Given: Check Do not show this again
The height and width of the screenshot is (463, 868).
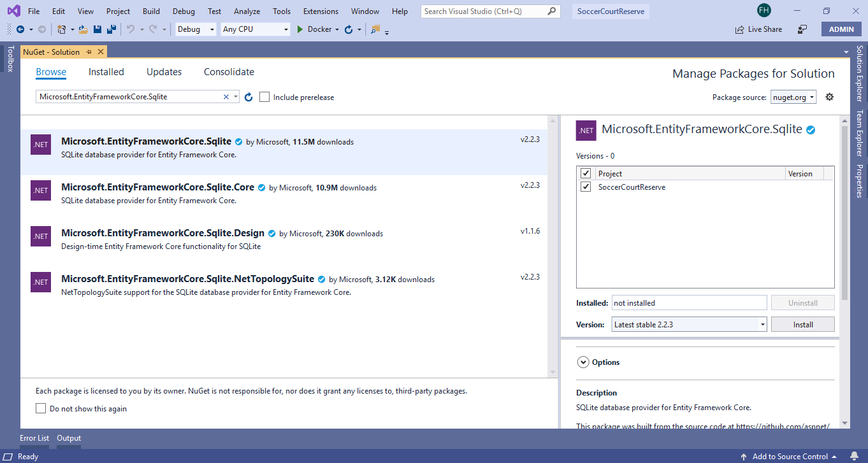Looking at the screenshot, I should pyautogui.click(x=41, y=408).
